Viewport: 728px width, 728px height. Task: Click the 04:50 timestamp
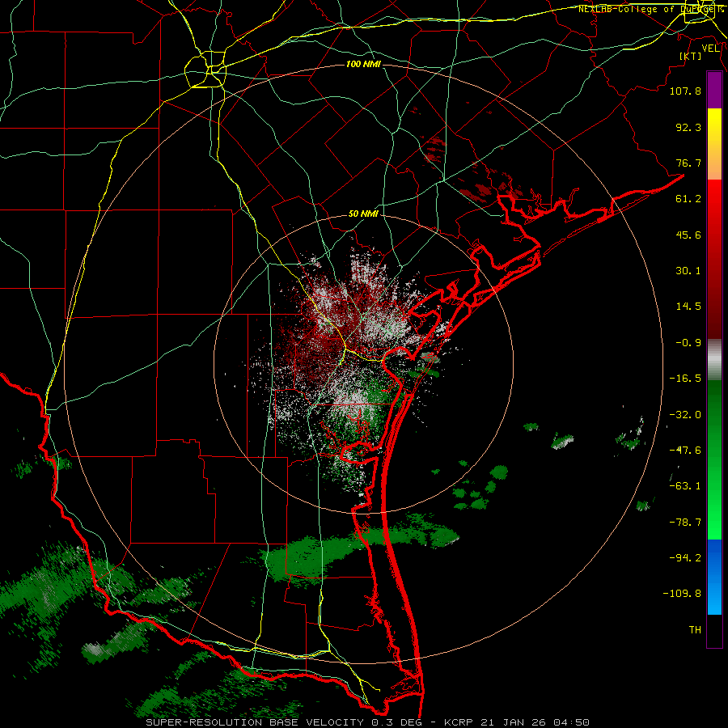coord(572,722)
